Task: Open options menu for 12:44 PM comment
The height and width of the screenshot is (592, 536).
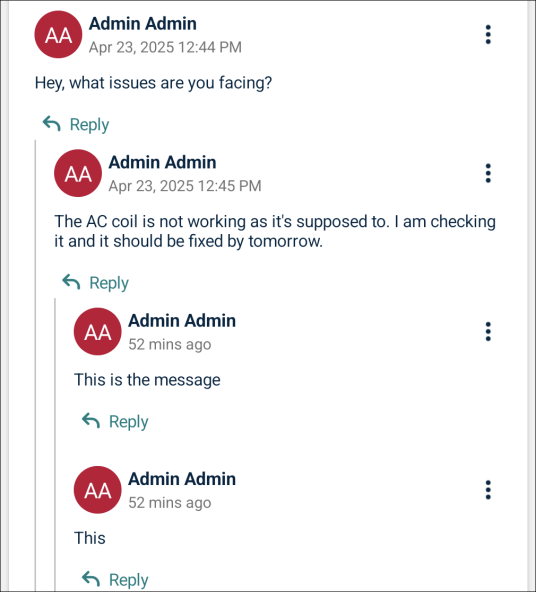Action: [488, 34]
